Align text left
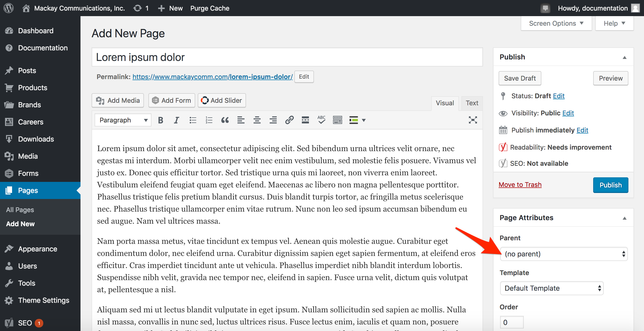 point(241,120)
